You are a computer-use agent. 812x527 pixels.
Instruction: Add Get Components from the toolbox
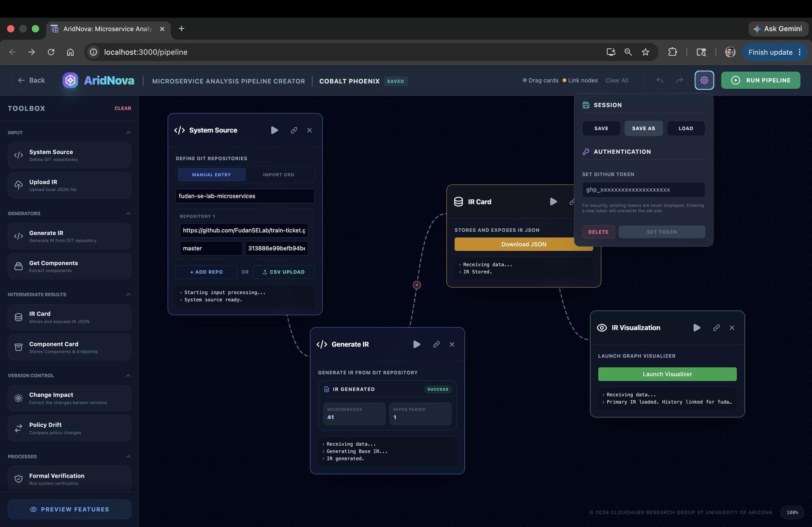coord(69,266)
